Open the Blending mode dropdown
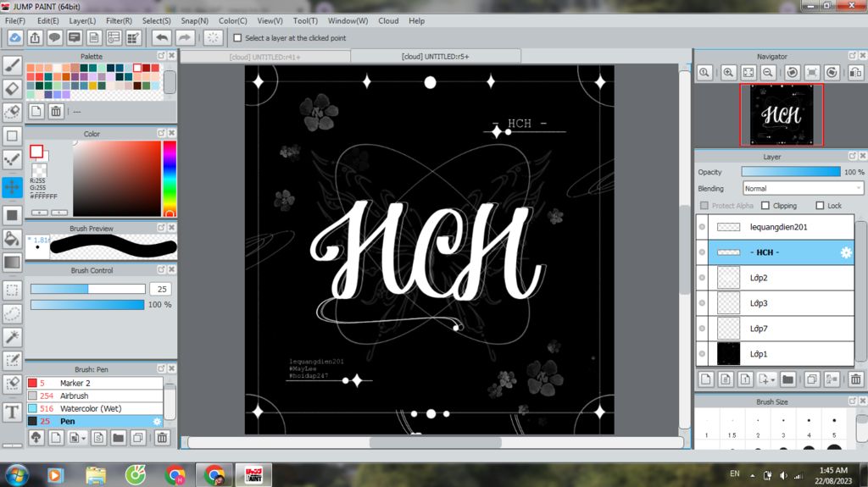 803,188
